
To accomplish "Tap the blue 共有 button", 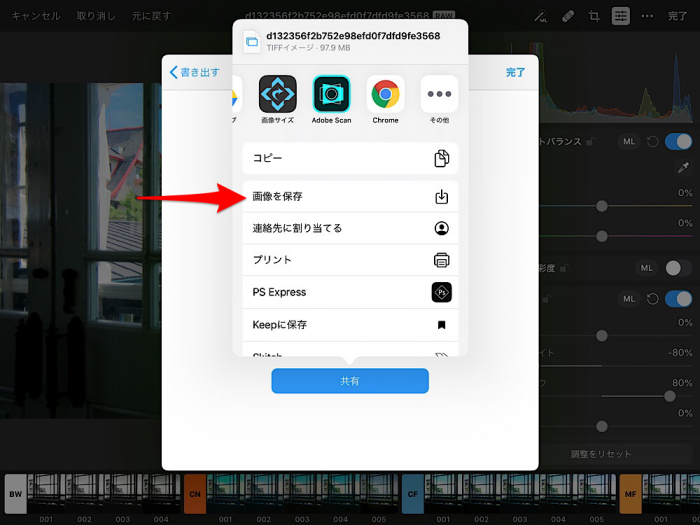I will [350, 381].
